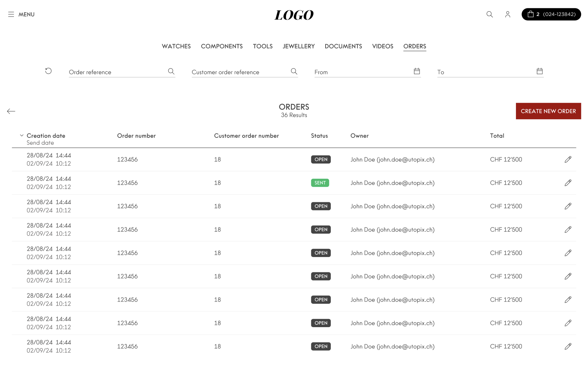Click the back arrow beside ORDERS heading

point(11,111)
